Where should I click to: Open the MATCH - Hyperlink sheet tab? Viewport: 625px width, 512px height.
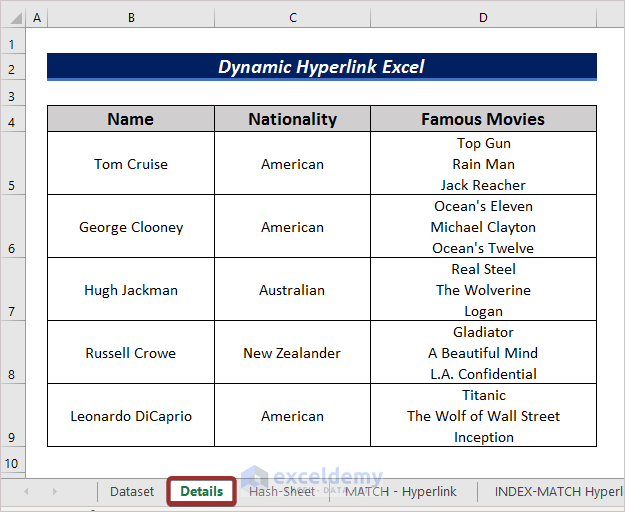[x=401, y=491]
